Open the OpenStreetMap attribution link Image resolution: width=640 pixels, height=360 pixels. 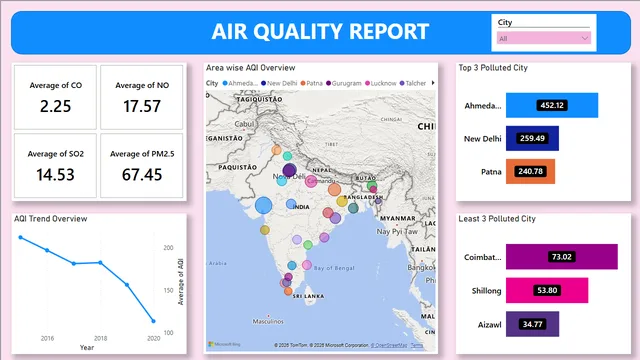click(x=389, y=345)
